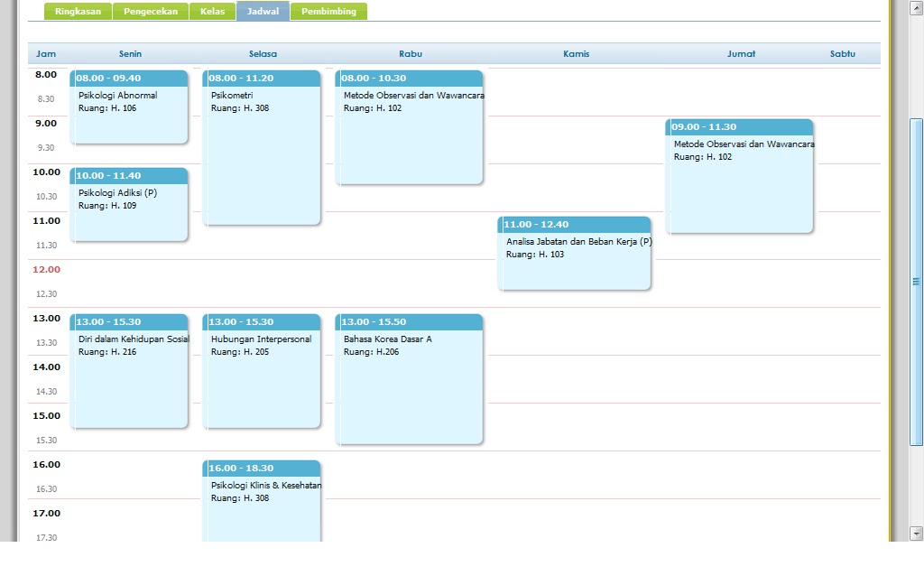Click the Ruang: H. 103 text
The width and height of the screenshot is (924, 585).
(535, 255)
